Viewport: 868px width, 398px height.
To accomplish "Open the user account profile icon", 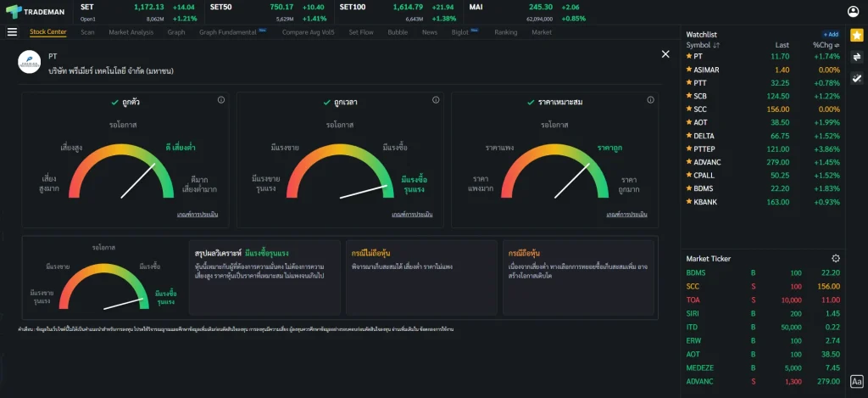I will click(853, 11).
